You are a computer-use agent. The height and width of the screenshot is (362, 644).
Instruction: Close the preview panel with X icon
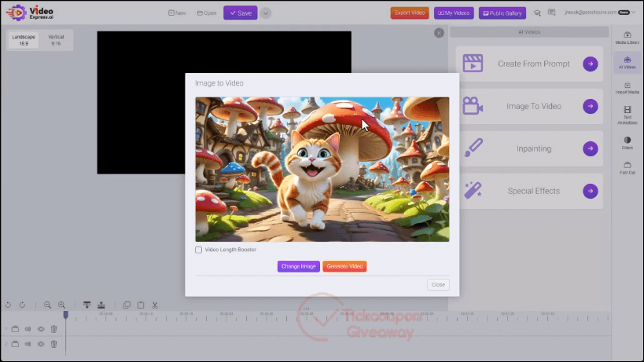[x=439, y=33]
